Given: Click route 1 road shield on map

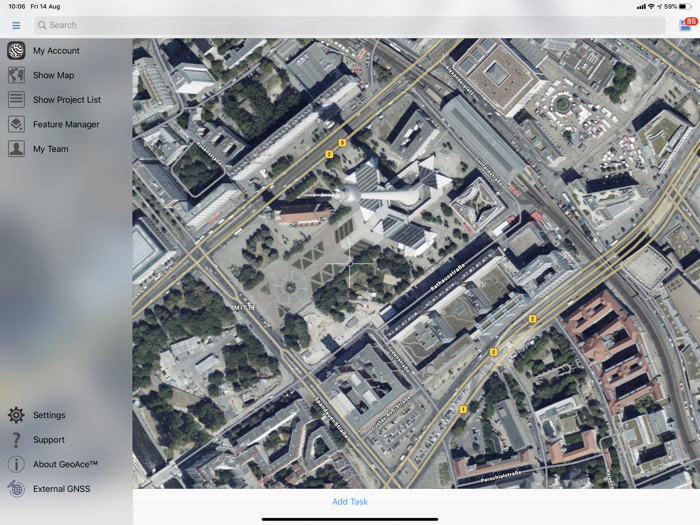Looking at the screenshot, I should pos(463,409).
